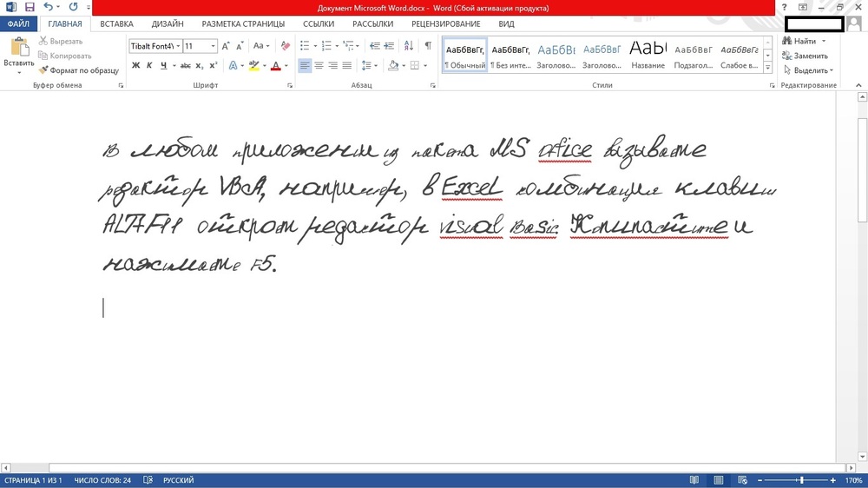Click the Save icon in quick access toolbar

(x=28, y=7)
